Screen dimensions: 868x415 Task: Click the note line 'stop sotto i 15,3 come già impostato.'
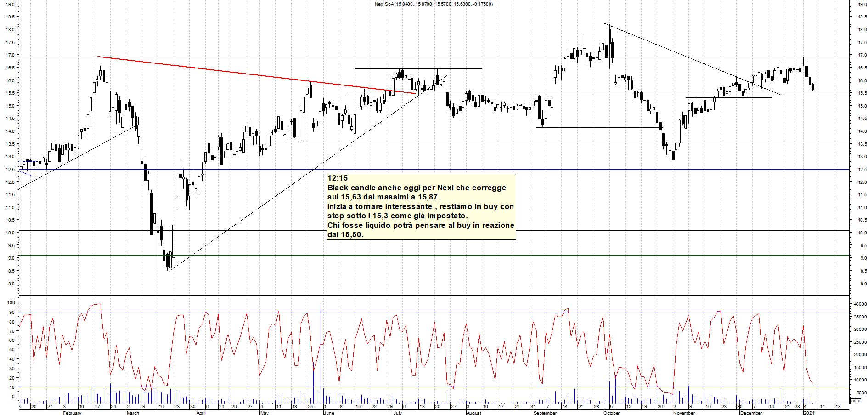(x=398, y=216)
